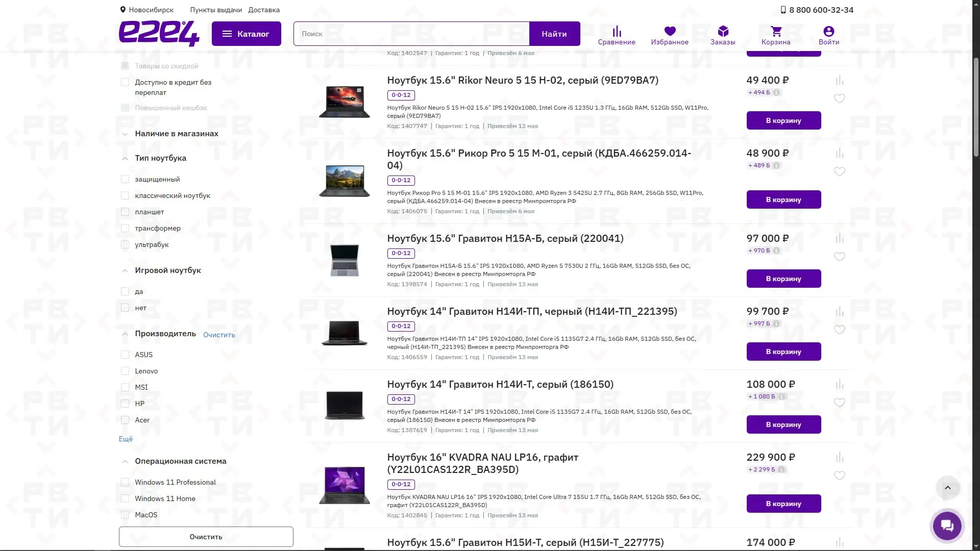Select да under Игровой ноутбук
The image size is (980, 551).
(x=125, y=291)
